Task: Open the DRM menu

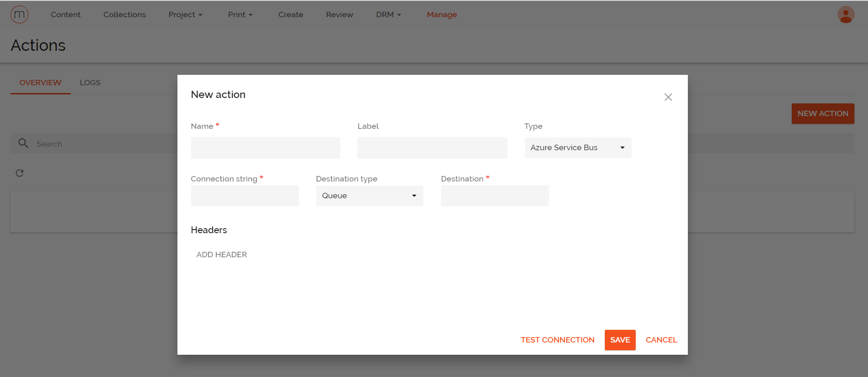Action: pyautogui.click(x=388, y=15)
